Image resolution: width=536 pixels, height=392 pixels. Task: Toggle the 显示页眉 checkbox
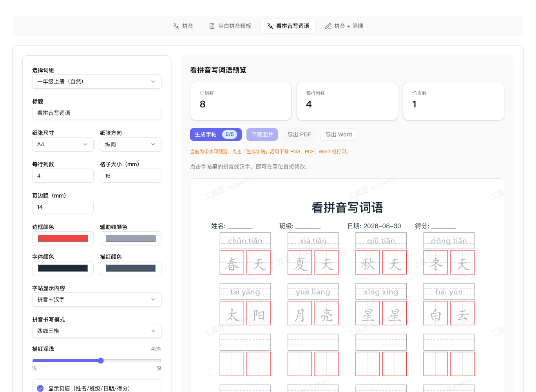pos(40,388)
